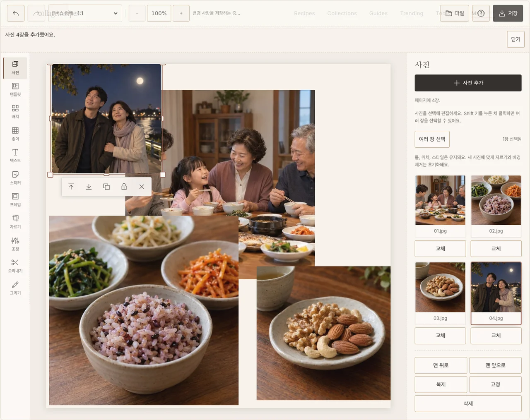Viewport: 530px width, 420px height.
Task: Toggle 고정 to pin the selected photo
Action: [496, 384]
